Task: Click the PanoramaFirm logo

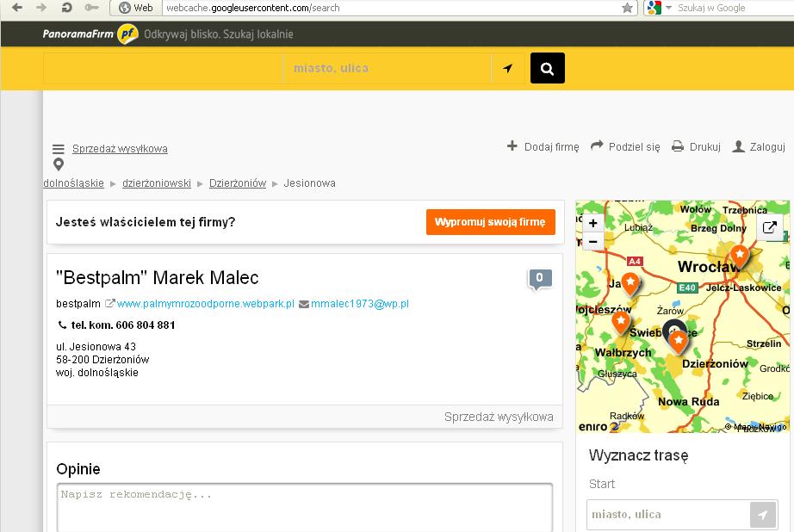Action: point(90,34)
